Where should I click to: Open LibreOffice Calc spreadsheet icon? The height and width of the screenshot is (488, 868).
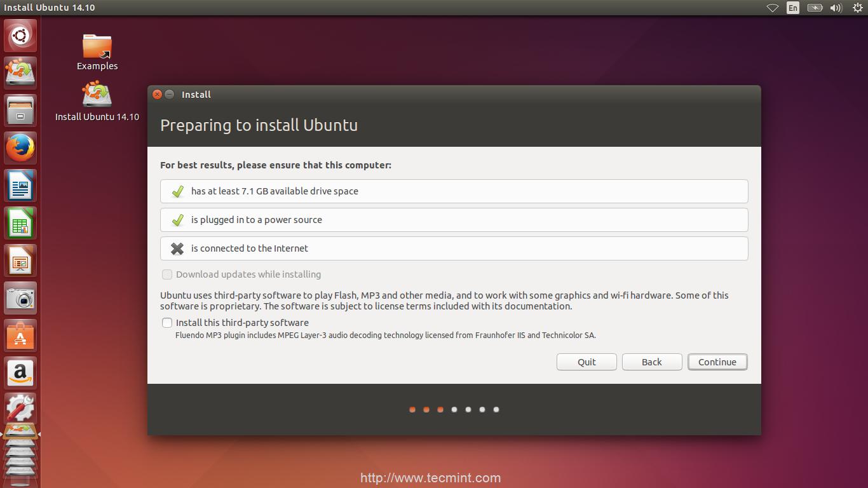point(20,222)
